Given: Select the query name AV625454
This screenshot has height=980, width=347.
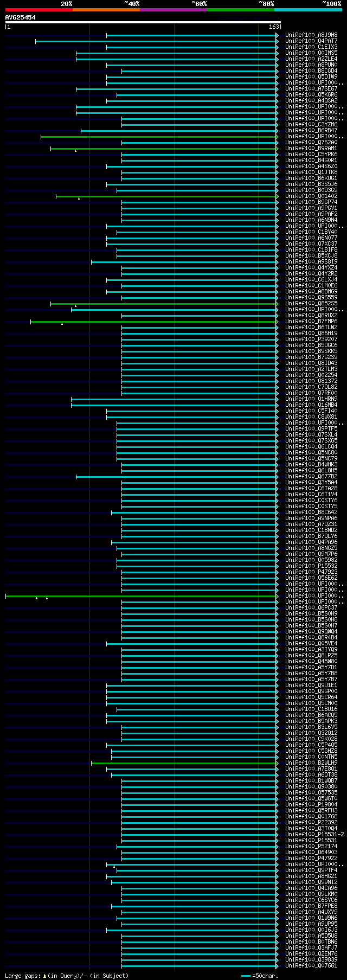Looking at the screenshot, I should point(21,17).
